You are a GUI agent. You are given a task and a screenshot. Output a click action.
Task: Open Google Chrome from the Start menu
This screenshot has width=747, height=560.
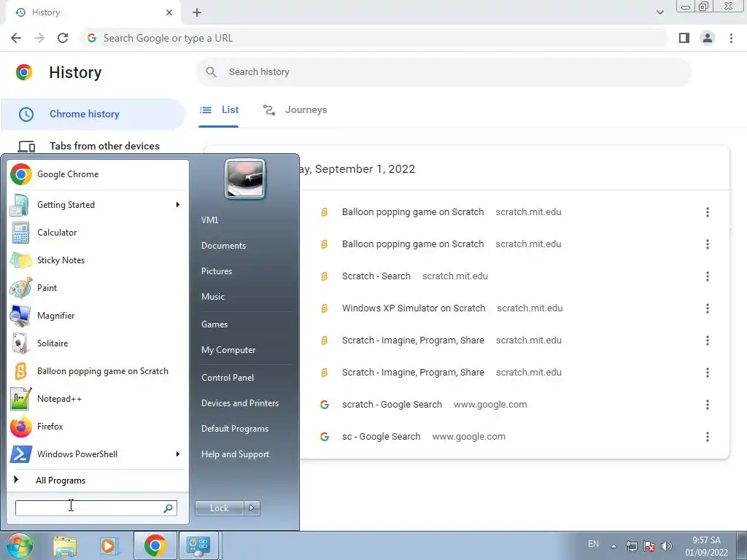click(x=98, y=174)
